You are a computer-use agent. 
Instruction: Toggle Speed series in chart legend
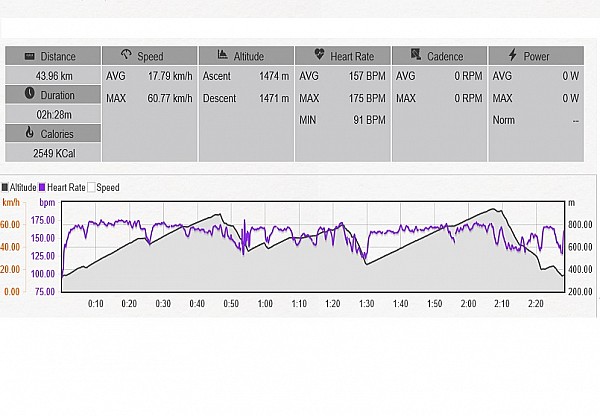pos(103,187)
